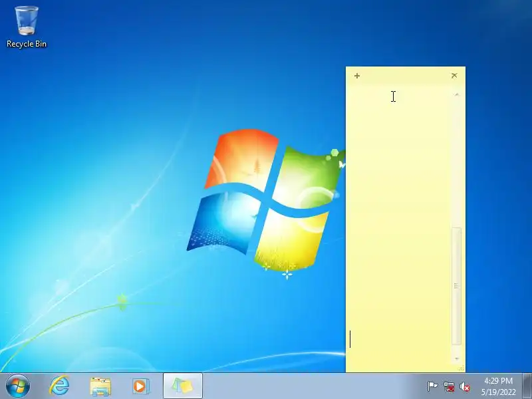Add a new sticky note with plus icon
Screen dimensions: 532x399
[x=357, y=76]
